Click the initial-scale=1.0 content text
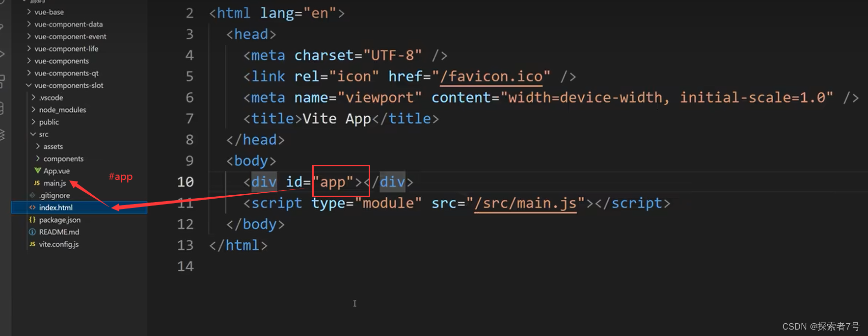Image resolution: width=868 pixels, height=336 pixels. pyautogui.click(x=752, y=98)
